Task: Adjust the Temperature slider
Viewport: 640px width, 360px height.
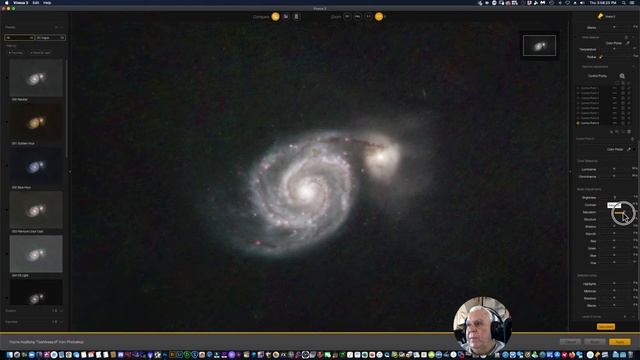Action: (614, 49)
